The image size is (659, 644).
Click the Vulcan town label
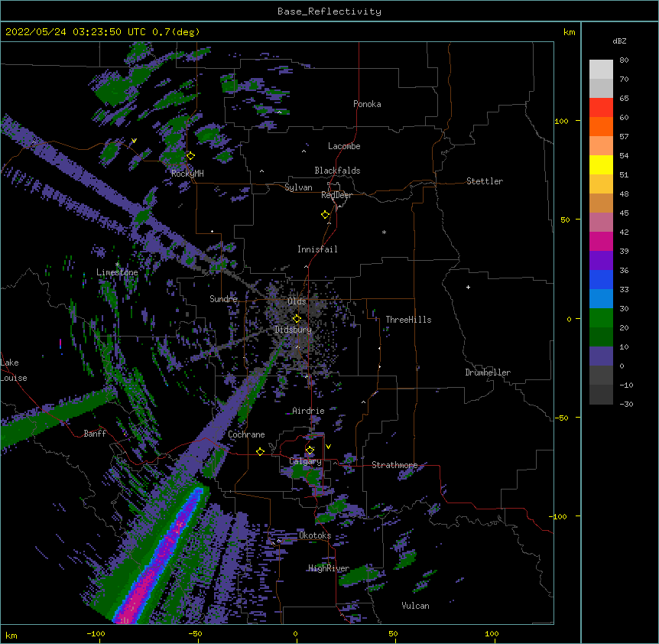[415, 606]
